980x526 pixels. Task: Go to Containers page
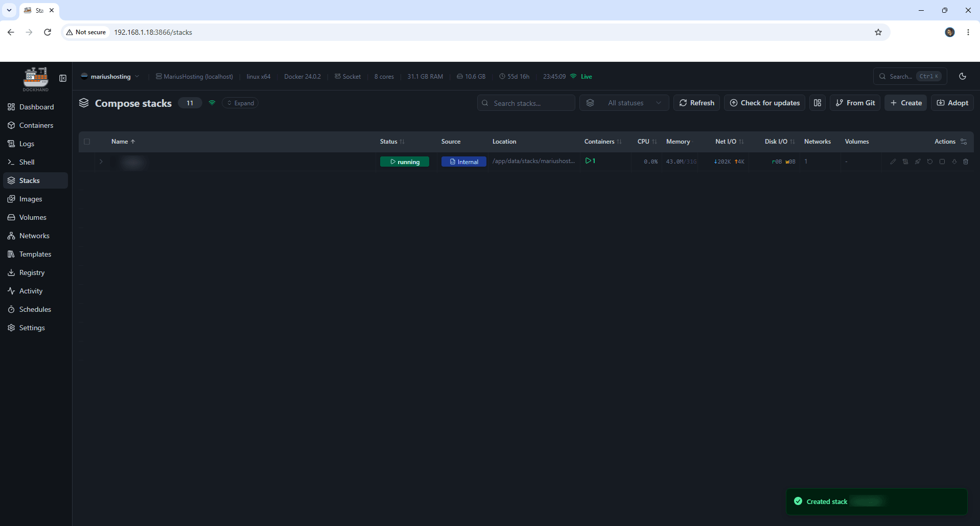pos(36,125)
